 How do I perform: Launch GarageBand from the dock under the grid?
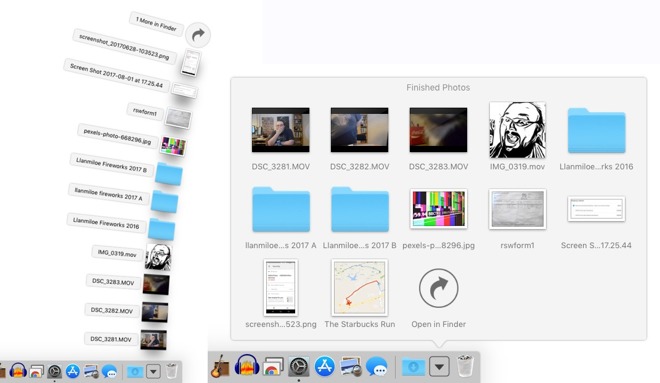220,366
